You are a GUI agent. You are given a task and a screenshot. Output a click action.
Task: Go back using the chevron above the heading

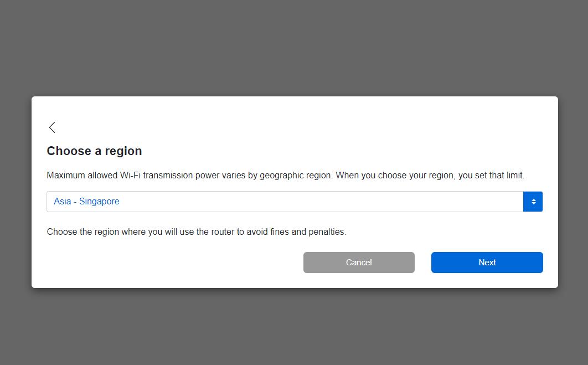52,127
